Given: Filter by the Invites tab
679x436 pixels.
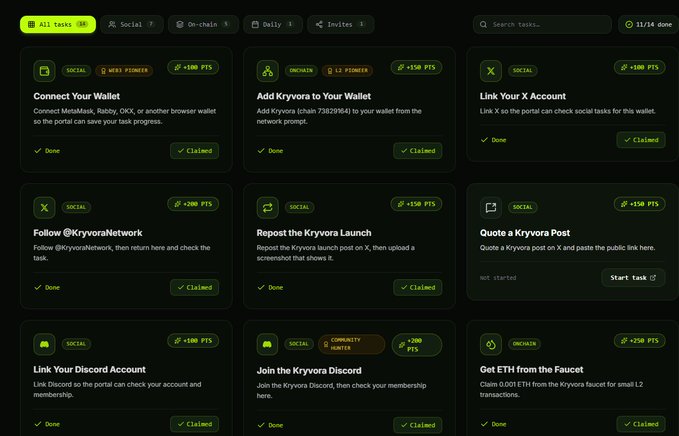Looking at the screenshot, I should 340,25.
